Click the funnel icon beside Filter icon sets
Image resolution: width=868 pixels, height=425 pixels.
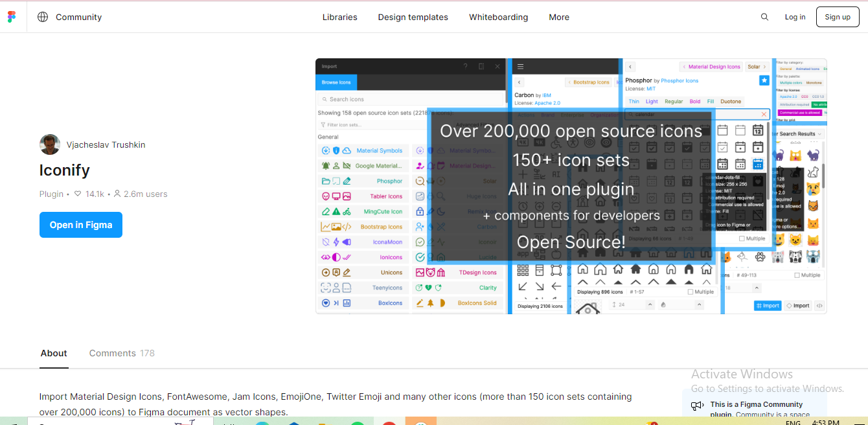323,125
